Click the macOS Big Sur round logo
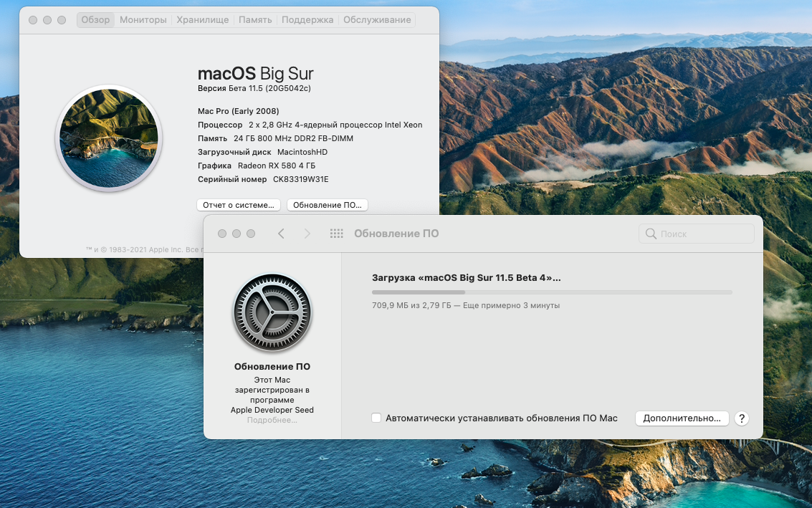Viewport: 812px width, 508px height. [x=109, y=138]
